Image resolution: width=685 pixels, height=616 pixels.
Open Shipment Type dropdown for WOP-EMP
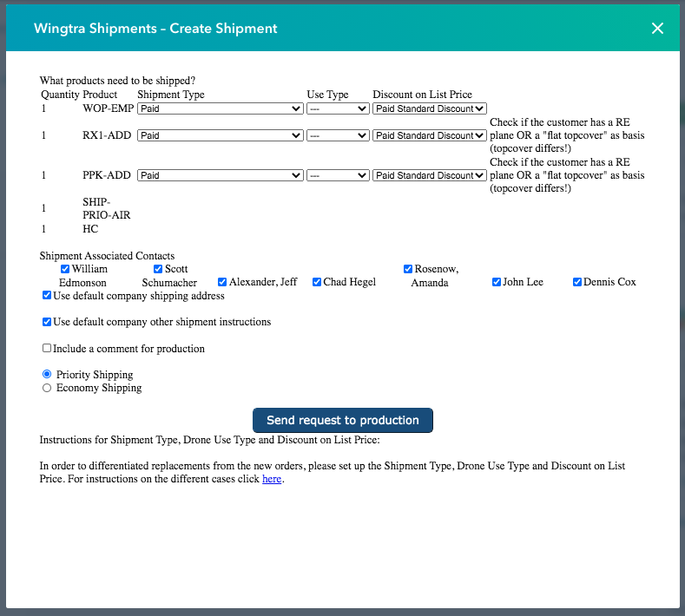click(220, 109)
